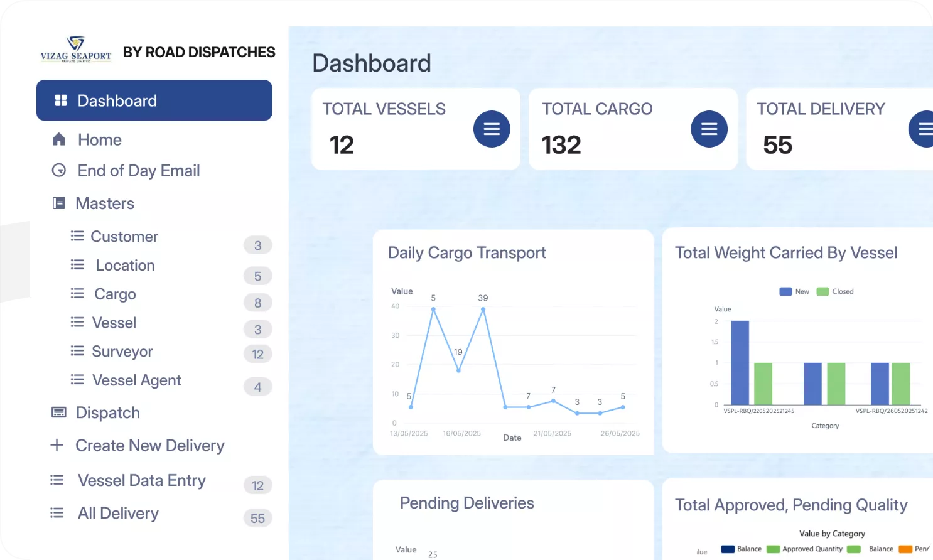Open the Total Vessels card menu icon

pyautogui.click(x=491, y=129)
